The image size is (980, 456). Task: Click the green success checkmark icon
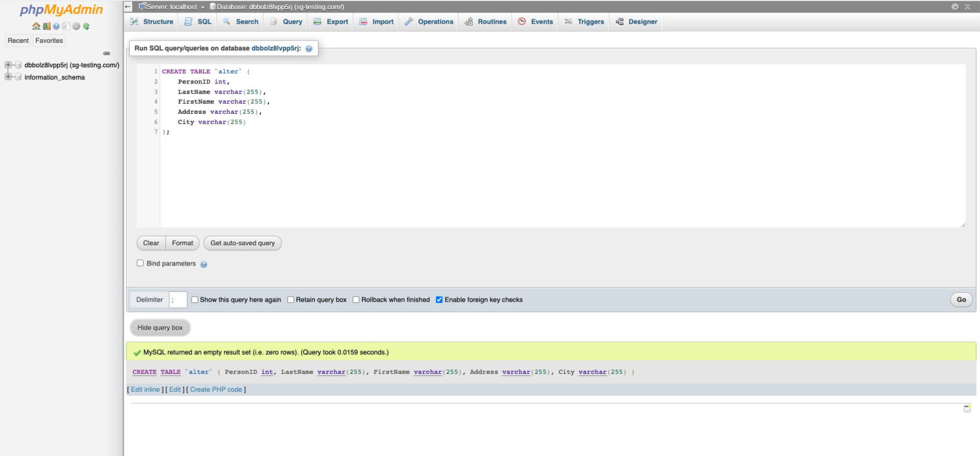pyautogui.click(x=137, y=352)
